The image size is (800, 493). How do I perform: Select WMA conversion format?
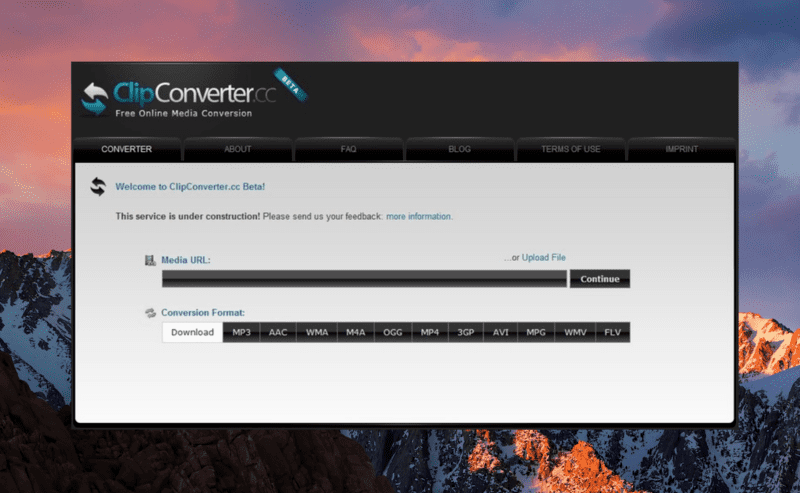pyautogui.click(x=317, y=332)
